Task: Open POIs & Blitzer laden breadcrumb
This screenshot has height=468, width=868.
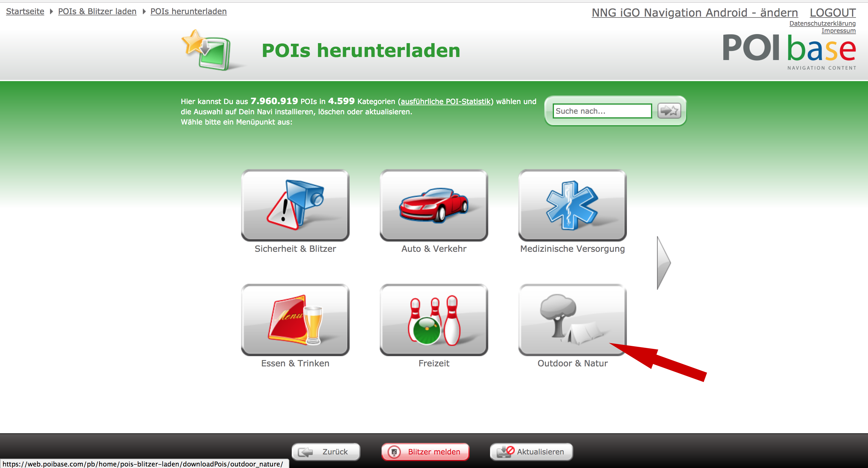Action: tap(97, 11)
